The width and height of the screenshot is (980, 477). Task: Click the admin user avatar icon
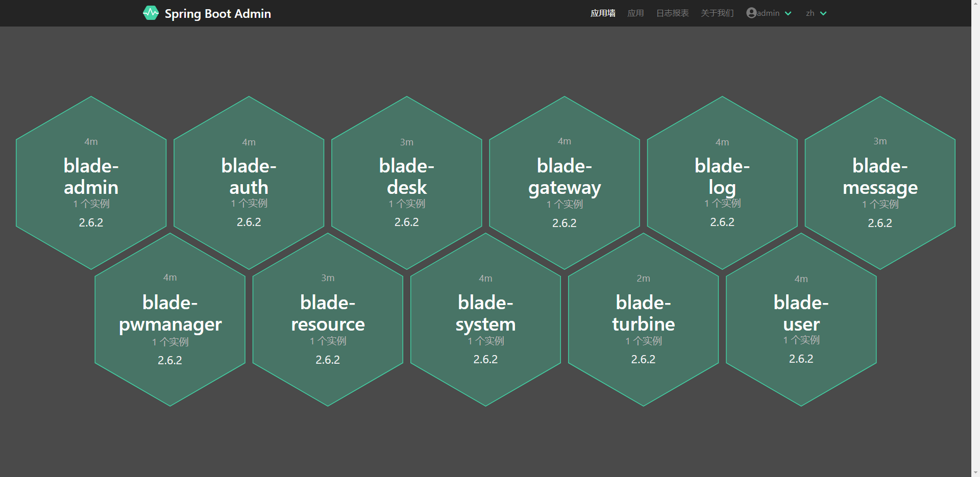pyautogui.click(x=751, y=13)
